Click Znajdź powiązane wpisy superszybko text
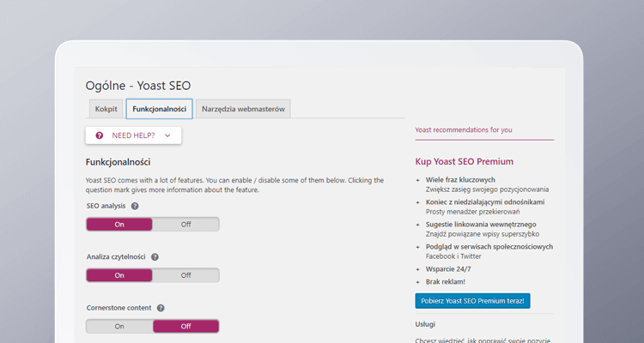Viewport: 644px width, 343px height. click(483, 234)
